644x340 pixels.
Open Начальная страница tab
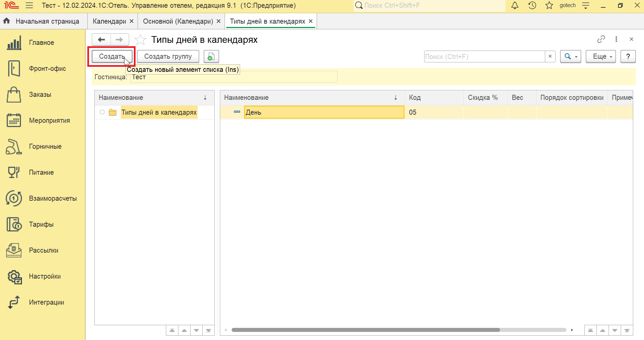47,21
